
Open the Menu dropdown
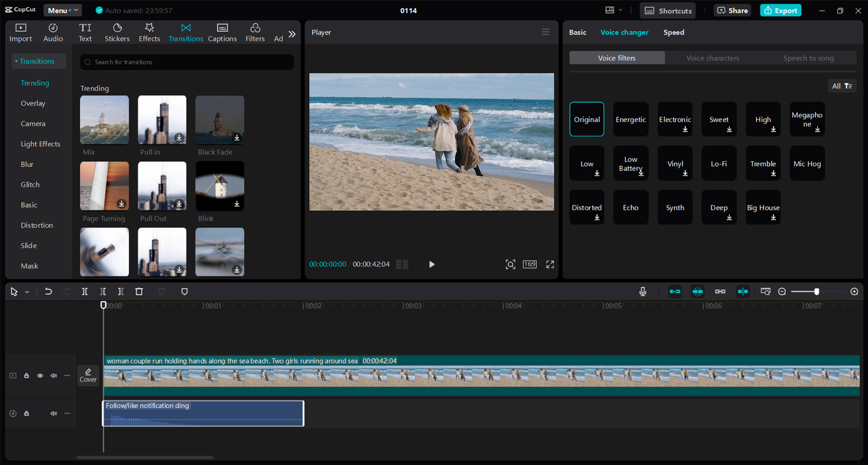[62, 10]
